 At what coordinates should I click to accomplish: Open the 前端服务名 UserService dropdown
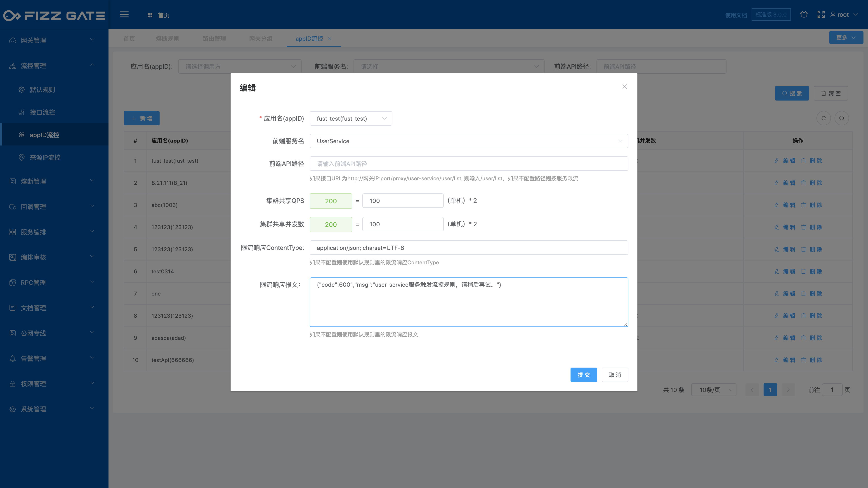[x=469, y=141]
